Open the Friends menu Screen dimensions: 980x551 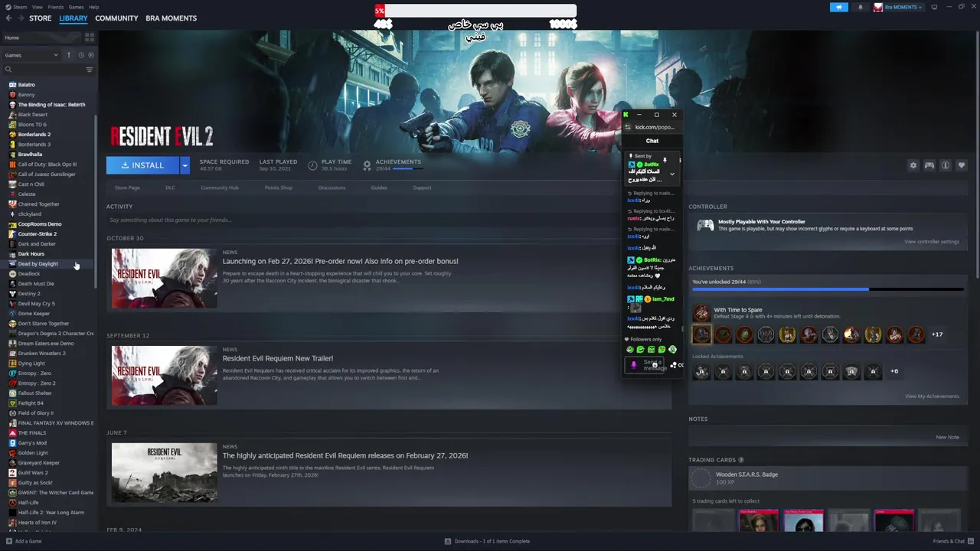pyautogui.click(x=56, y=7)
